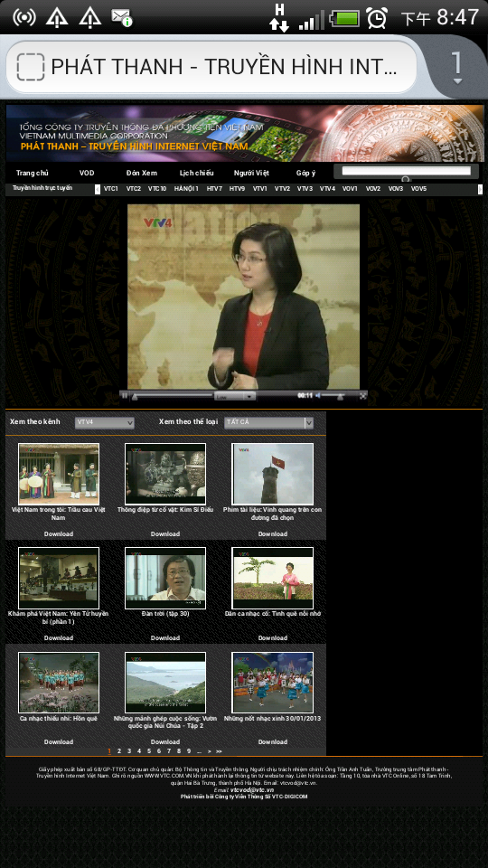Download Những mảnh ghép cuộc sống video

click(165, 742)
